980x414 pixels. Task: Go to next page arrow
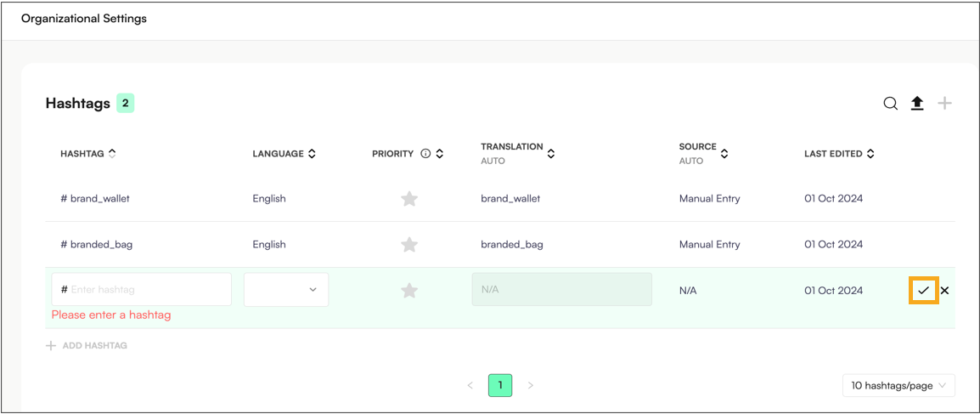click(531, 386)
